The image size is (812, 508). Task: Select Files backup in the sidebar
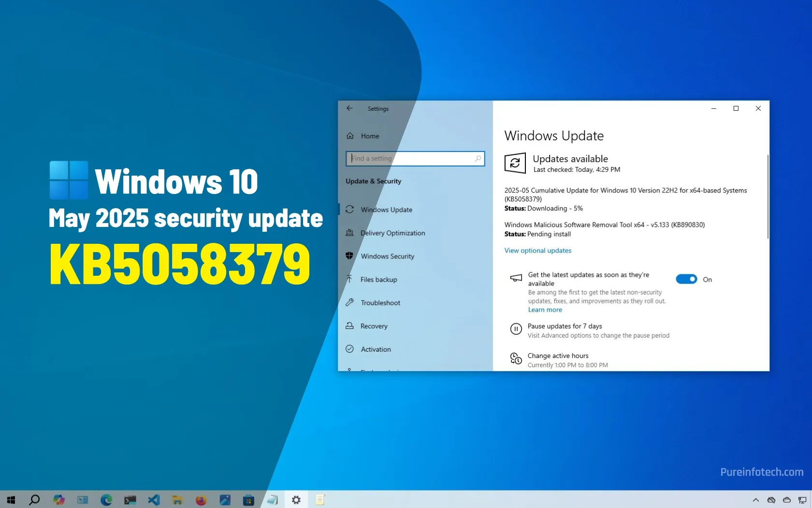click(378, 279)
